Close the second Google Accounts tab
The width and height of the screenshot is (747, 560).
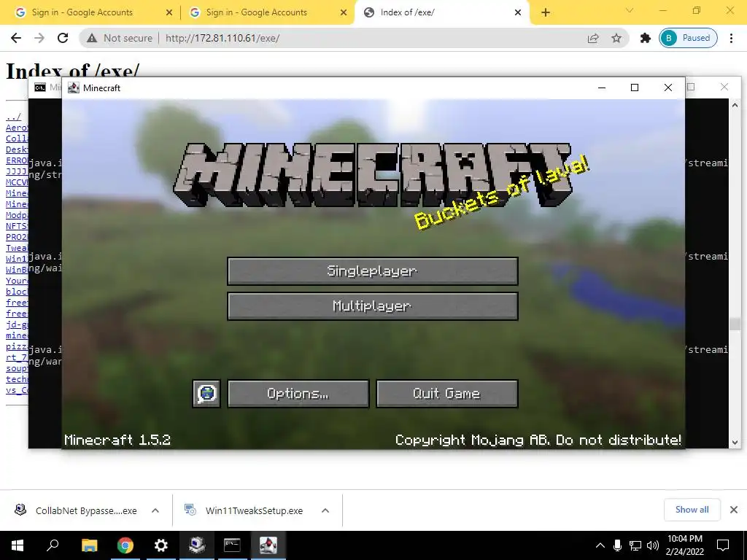pos(344,12)
